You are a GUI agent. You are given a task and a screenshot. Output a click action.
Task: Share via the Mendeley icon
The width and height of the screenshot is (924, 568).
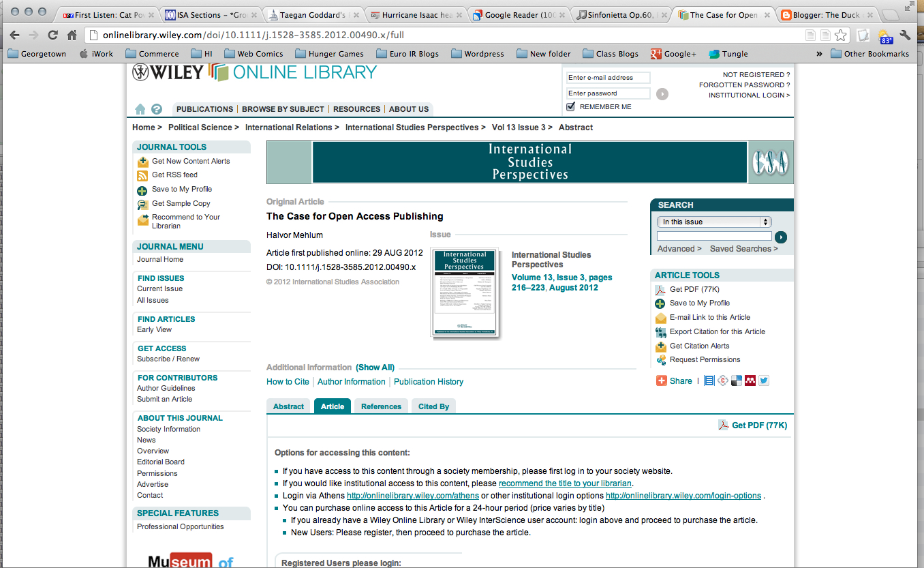(x=750, y=381)
